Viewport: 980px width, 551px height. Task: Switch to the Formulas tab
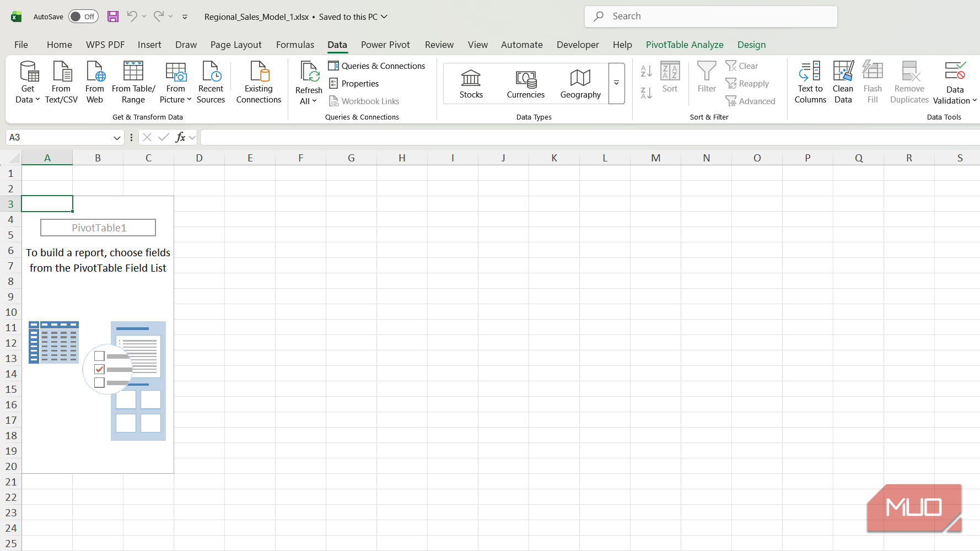click(295, 45)
